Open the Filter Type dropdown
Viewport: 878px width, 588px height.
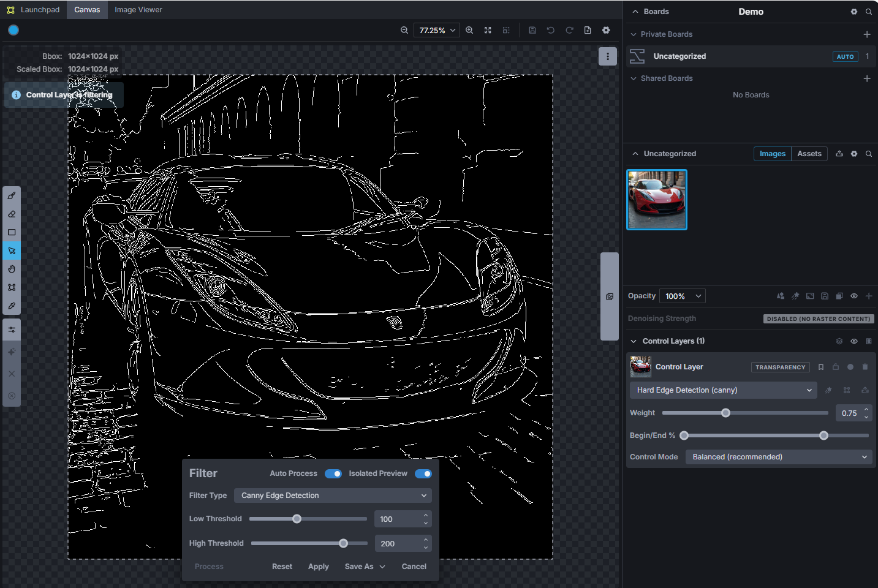[333, 496]
